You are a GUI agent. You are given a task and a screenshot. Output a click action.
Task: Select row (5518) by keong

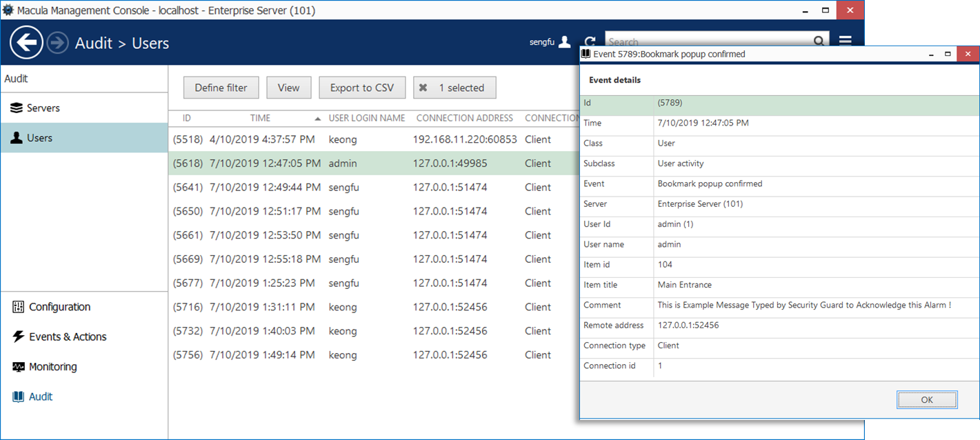pos(374,139)
